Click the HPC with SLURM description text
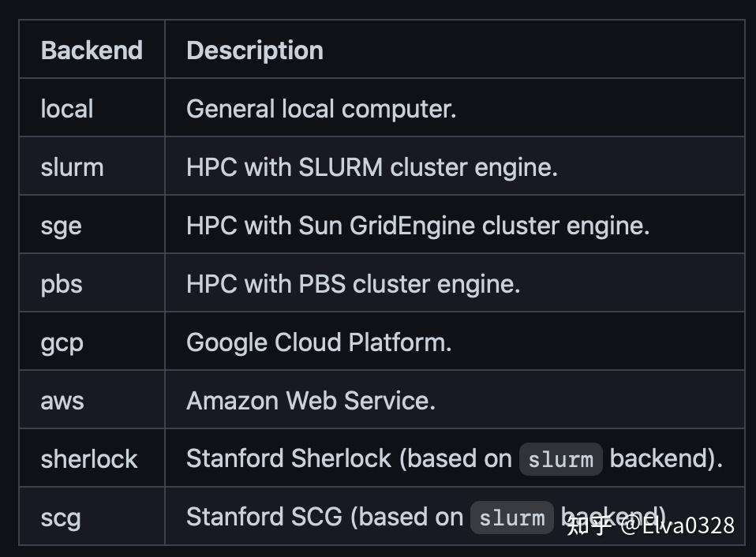This screenshot has height=557, width=756. pos(372,167)
